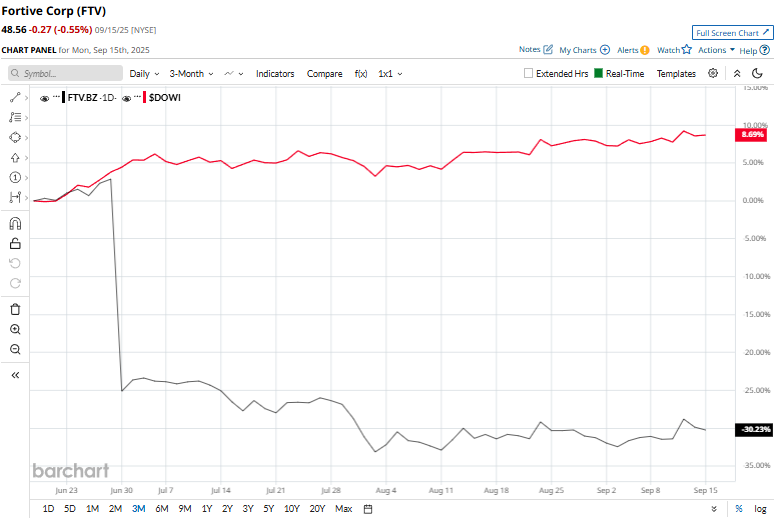The image size is (776, 523).
Task: Open the Templates menu
Action: coord(676,73)
